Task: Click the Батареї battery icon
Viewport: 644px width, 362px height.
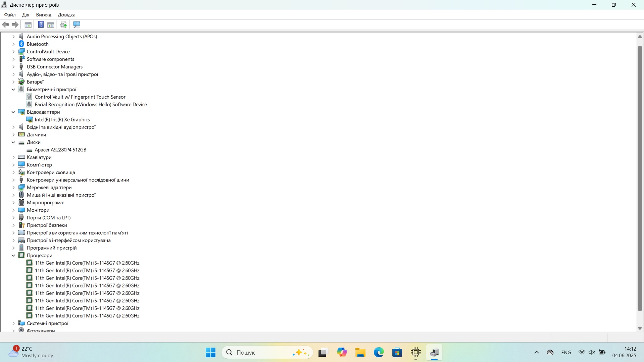Action: [21, 82]
